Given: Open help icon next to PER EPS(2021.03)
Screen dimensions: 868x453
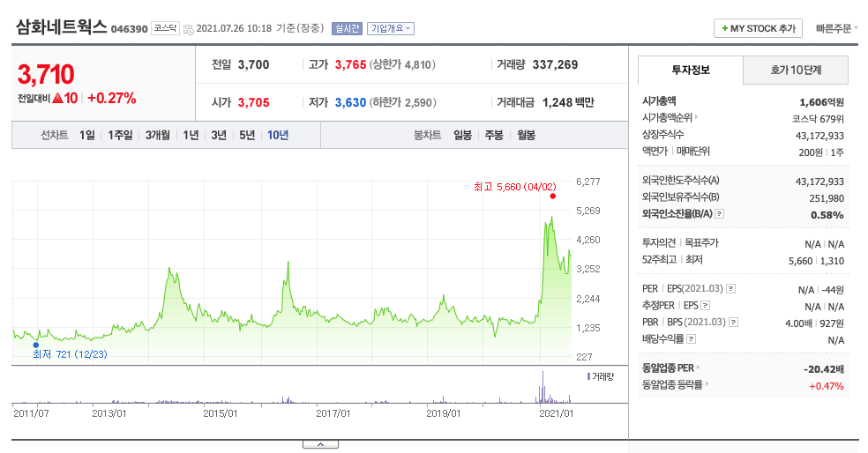Looking at the screenshot, I should 730,289.
